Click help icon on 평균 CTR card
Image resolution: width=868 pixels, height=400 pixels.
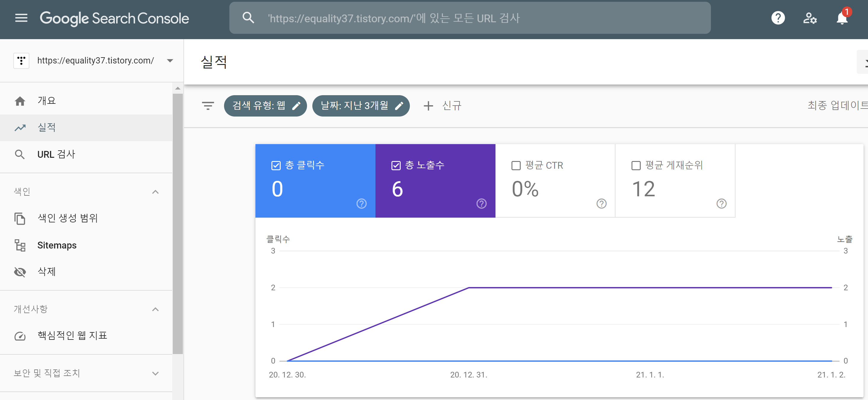click(601, 203)
